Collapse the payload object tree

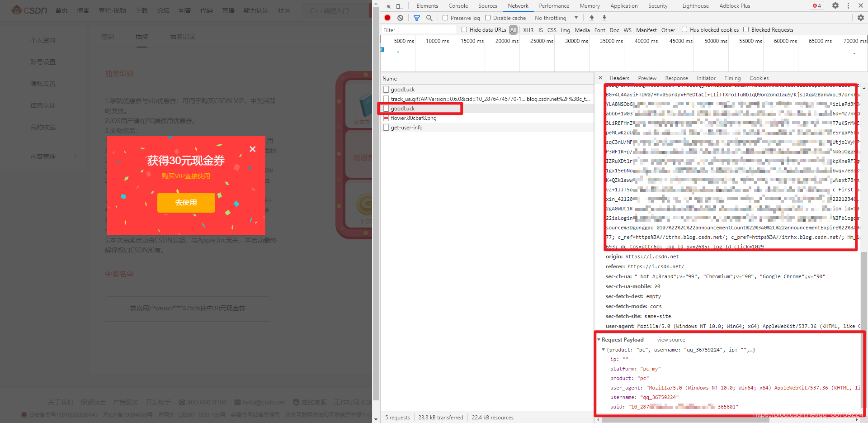603,350
